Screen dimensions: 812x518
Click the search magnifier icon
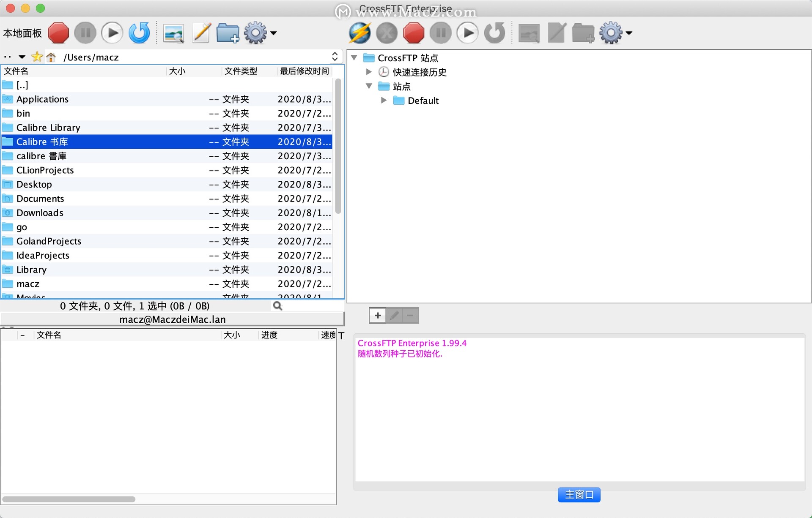pyautogui.click(x=277, y=306)
